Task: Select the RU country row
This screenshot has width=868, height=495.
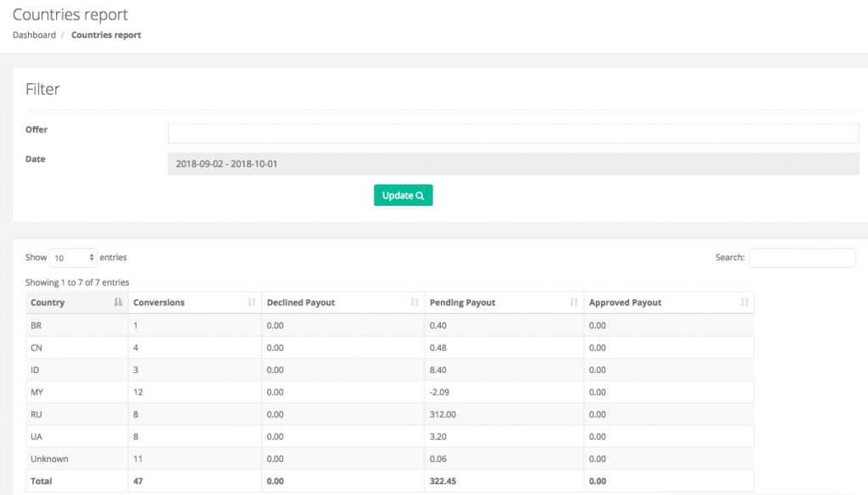Action: click(36, 414)
